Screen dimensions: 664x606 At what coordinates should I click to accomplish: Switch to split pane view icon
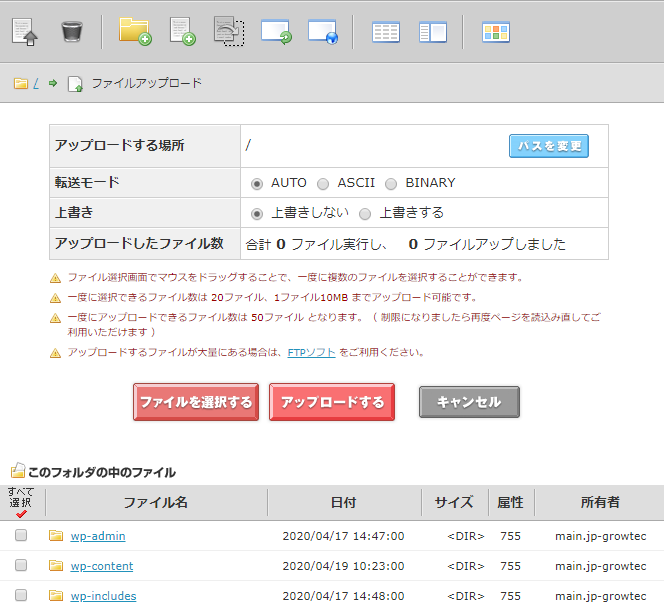433,32
